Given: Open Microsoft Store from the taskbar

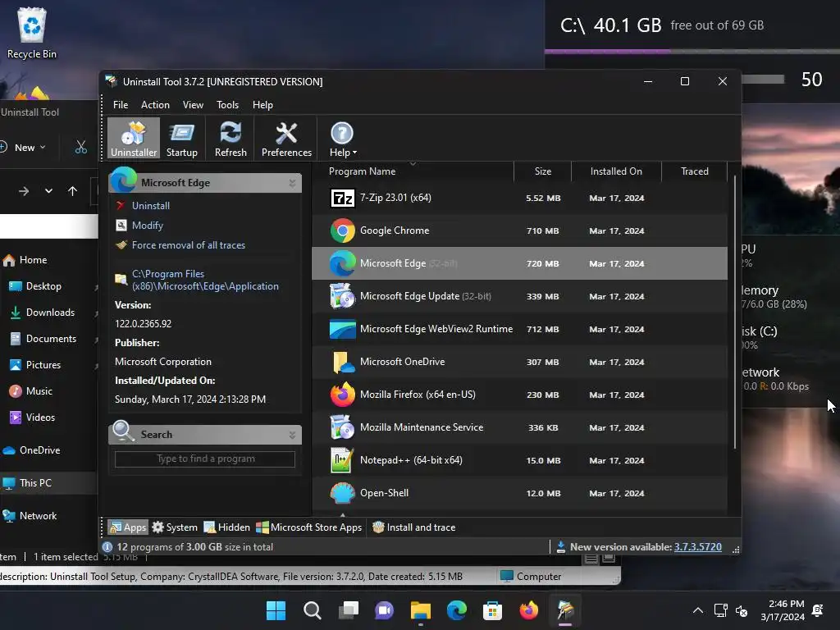Looking at the screenshot, I should pyautogui.click(x=492, y=610).
